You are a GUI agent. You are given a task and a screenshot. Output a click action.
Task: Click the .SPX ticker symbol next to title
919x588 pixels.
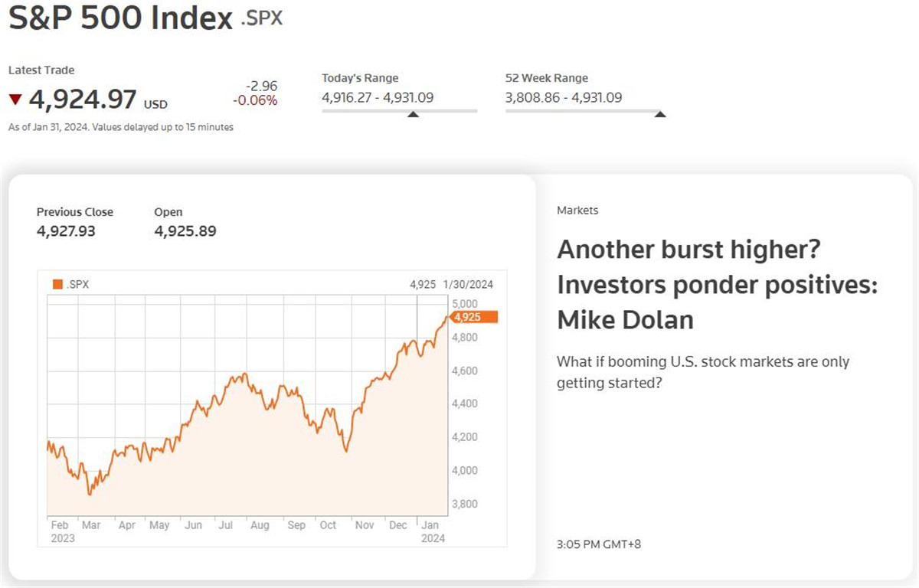click(262, 18)
